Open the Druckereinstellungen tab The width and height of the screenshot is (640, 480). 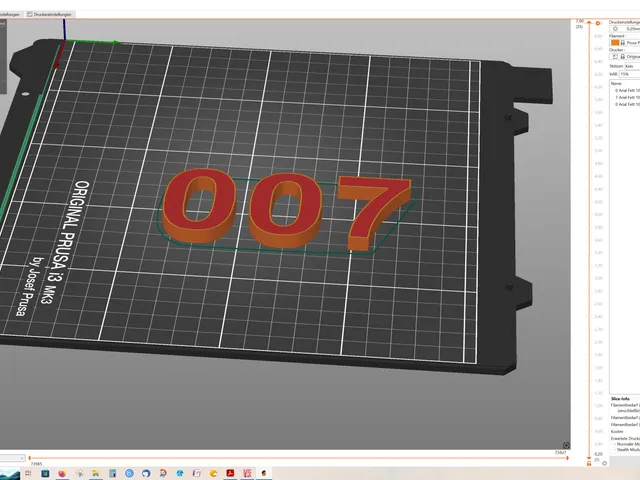[49, 14]
